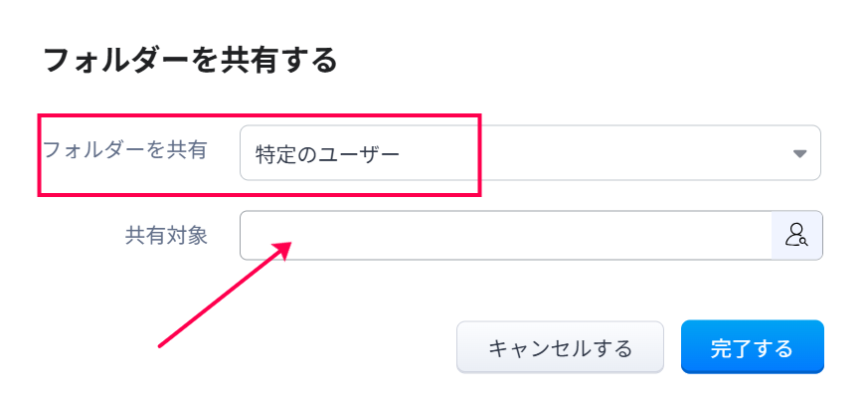Click the blue 完了する button
This screenshot has height=404, width=868.
752,347
